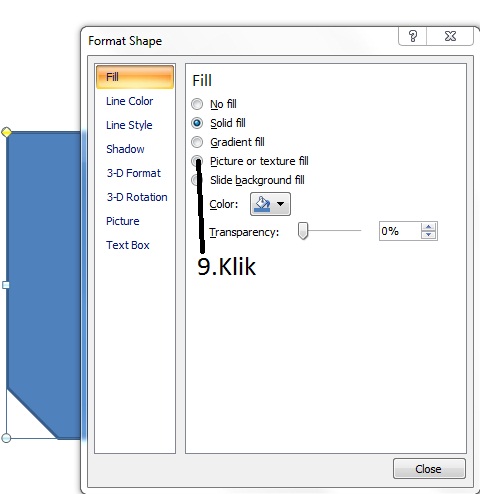Click the Transparency slider thumb
The width and height of the screenshot is (480, 494).
(x=303, y=231)
